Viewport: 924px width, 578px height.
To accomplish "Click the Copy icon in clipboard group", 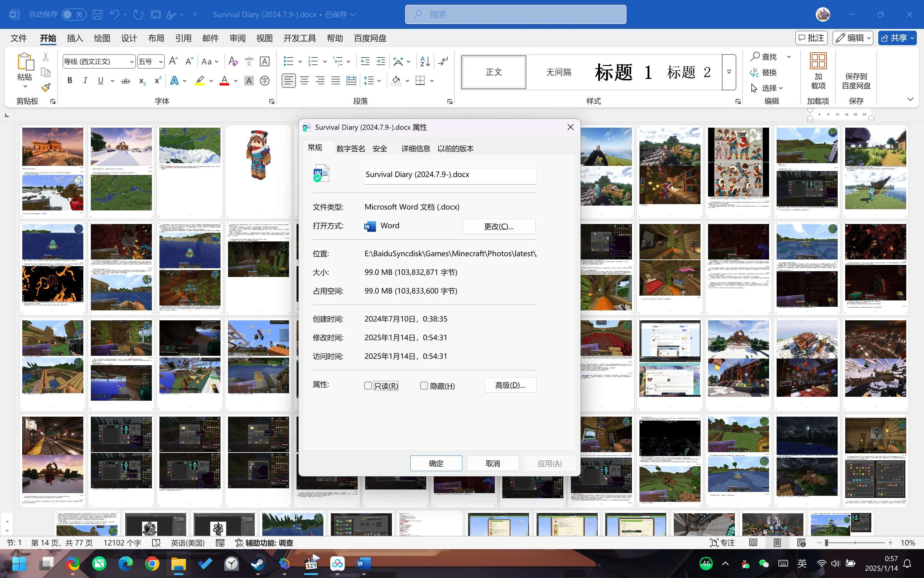I will [46, 73].
